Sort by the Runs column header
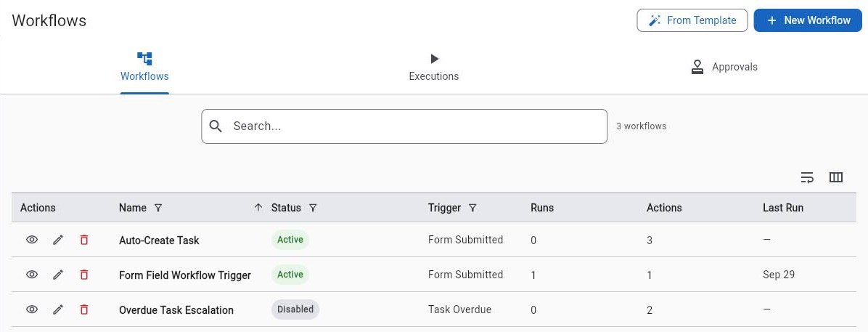This screenshot has height=332, width=868. click(542, 208)
